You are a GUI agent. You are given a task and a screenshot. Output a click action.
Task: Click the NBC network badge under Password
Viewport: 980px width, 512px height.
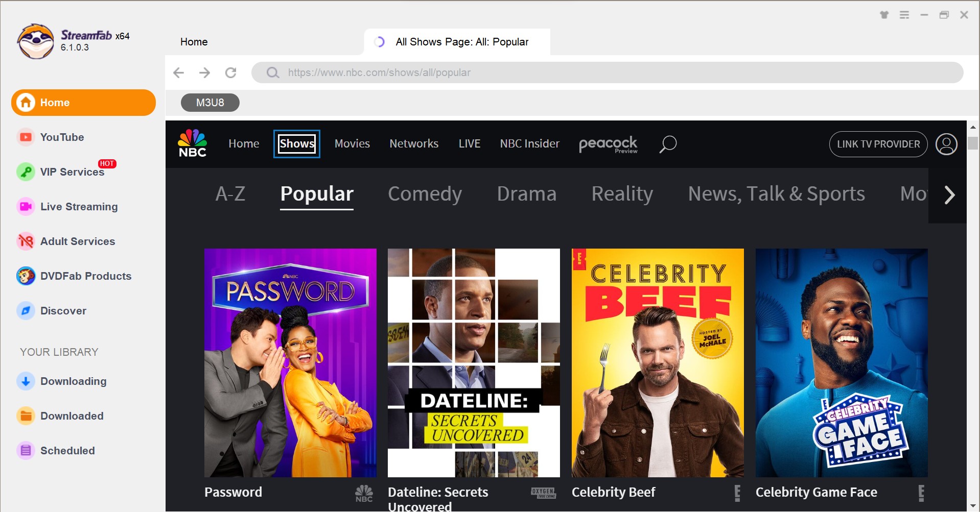(x=364, y=493)
